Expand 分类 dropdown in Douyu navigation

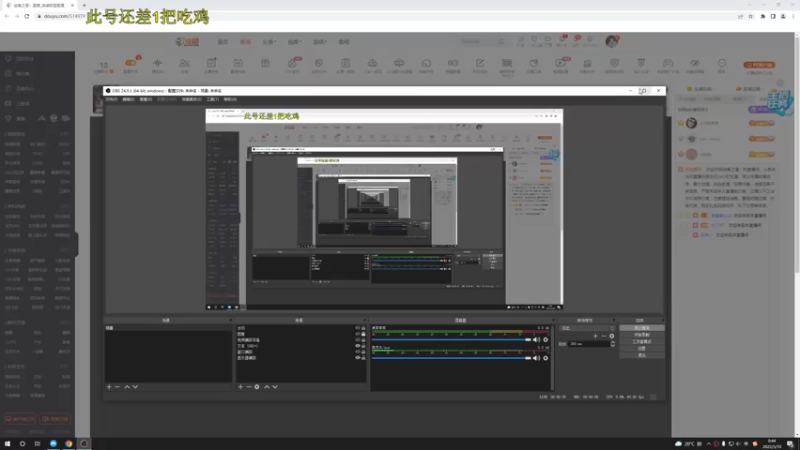269,42
